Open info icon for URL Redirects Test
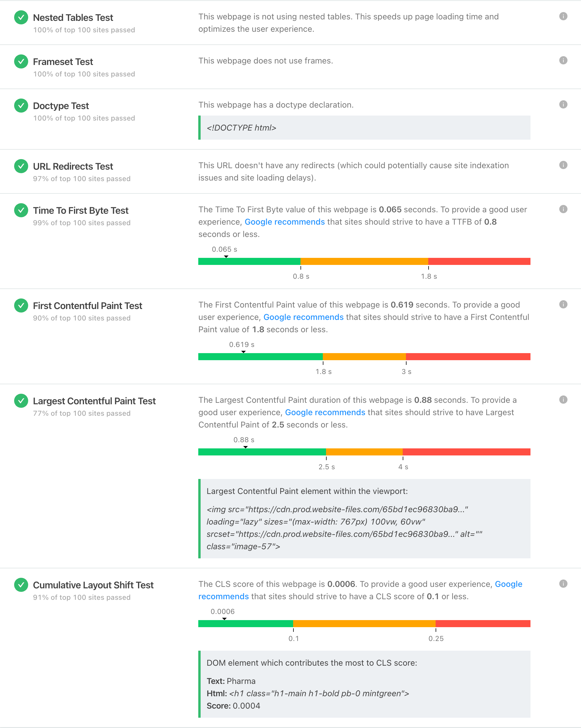 (x=563, y=165)
